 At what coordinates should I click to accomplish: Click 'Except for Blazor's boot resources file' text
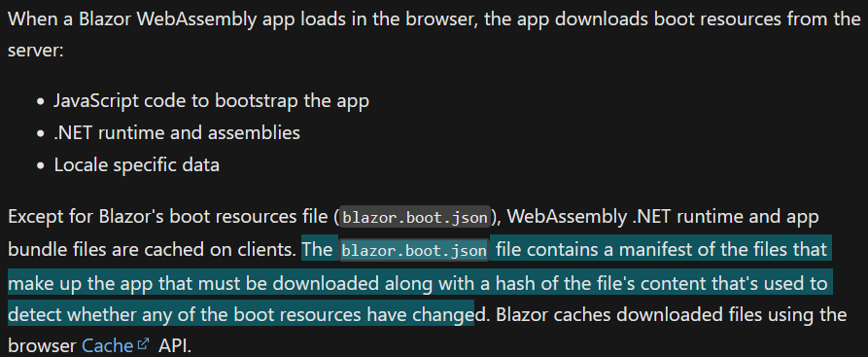click(x=170, y=218)
